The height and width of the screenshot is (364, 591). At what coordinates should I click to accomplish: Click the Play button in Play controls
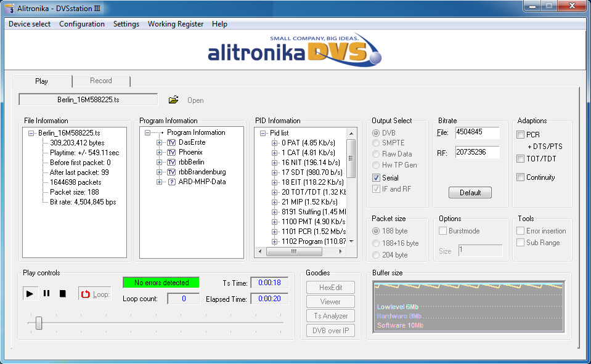pos(30,294)
